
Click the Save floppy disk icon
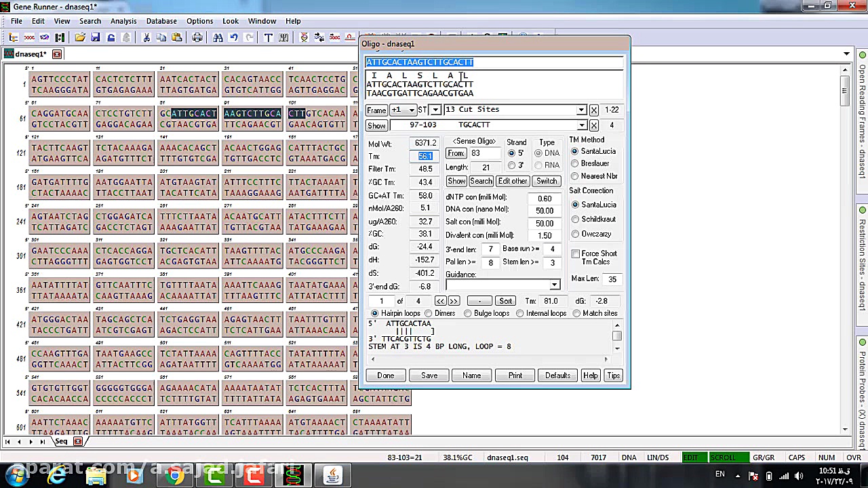coord(96,38)
